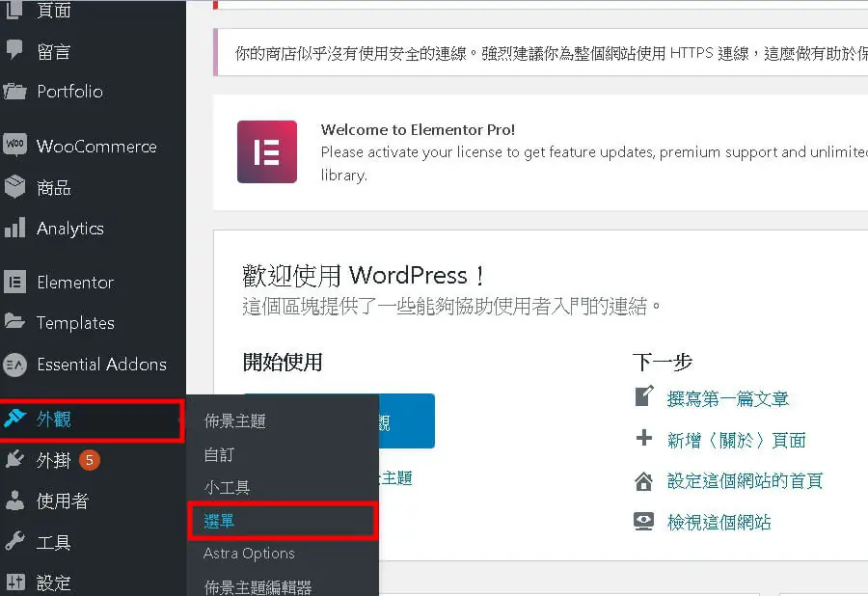Screen dimensions: 868x596
Task: Click the 新增〈關於〉頁面 link
Action: pos(737,440)
